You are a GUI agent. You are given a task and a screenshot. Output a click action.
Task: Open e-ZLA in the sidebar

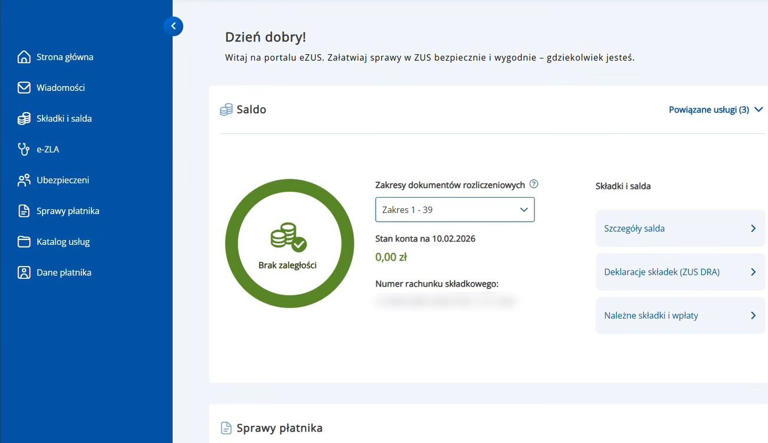48,149
